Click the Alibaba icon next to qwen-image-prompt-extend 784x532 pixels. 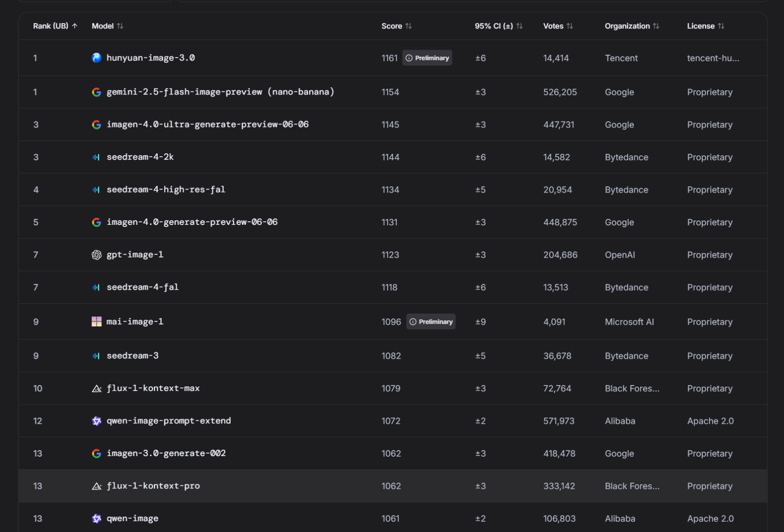click(x=97, y=420)
